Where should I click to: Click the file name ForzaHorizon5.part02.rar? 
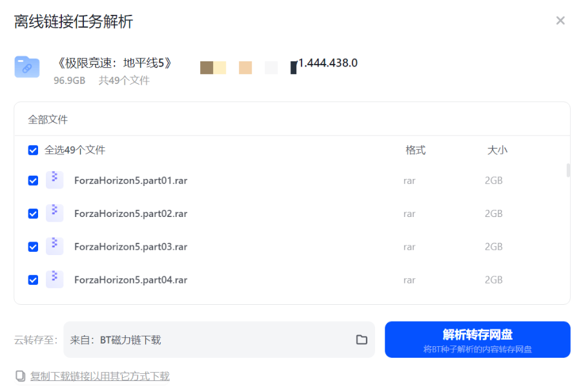(x=131, y=213)
